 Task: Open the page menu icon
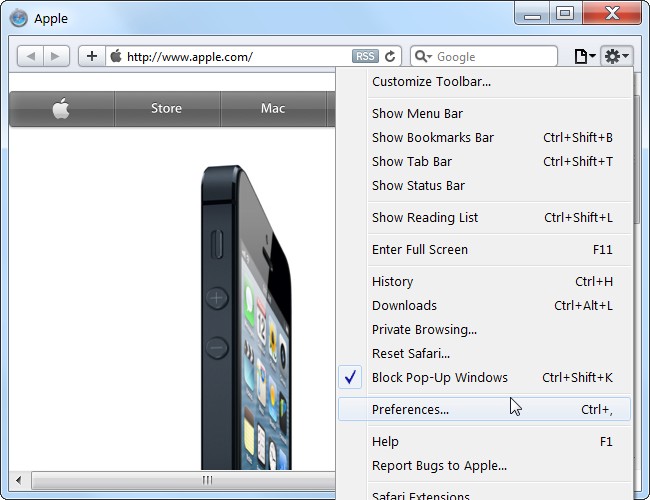point(585,56)
